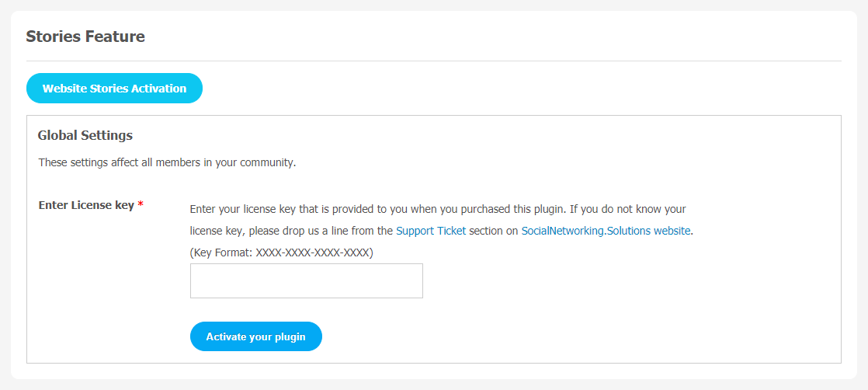Click the red required asterisk
The image size is (868, 390).
(141, 206)
